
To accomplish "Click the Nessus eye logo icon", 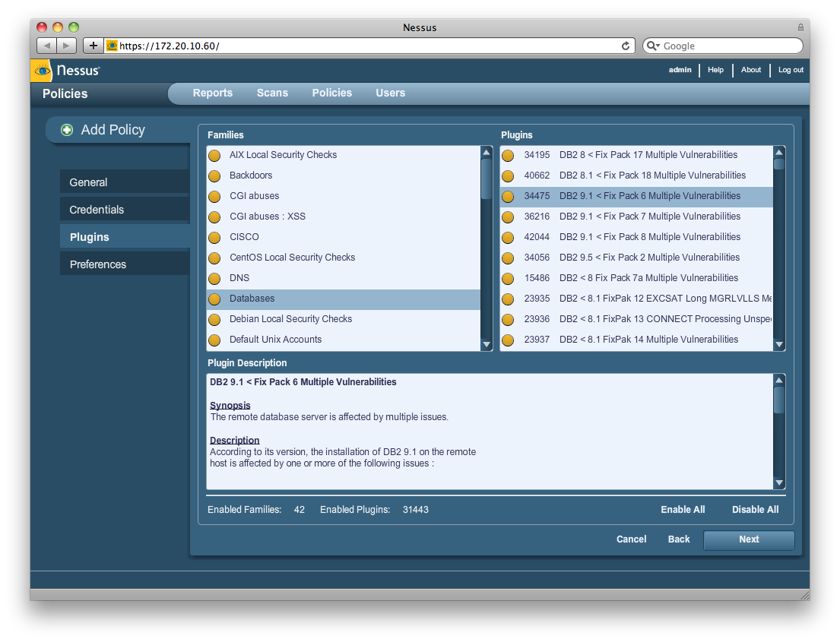I will [x=41, y=71].
